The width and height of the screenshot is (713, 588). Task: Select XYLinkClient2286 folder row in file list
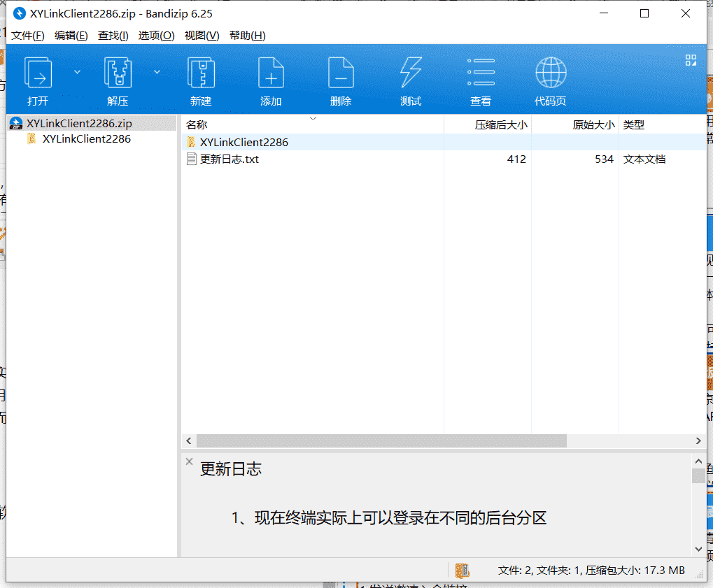[444, 142]
